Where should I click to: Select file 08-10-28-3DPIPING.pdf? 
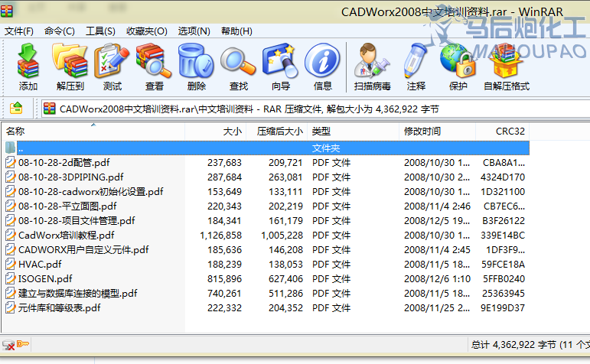(x=70, y=177)
